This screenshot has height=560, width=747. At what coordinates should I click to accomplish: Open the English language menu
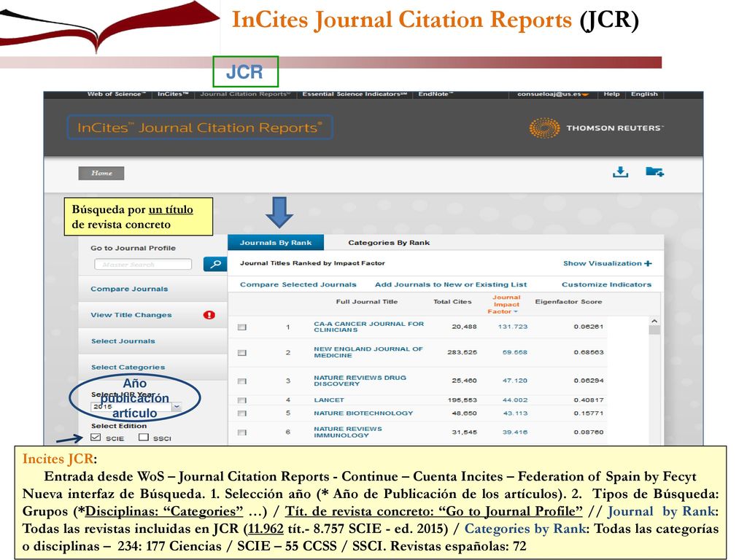(x=644, y=94)
